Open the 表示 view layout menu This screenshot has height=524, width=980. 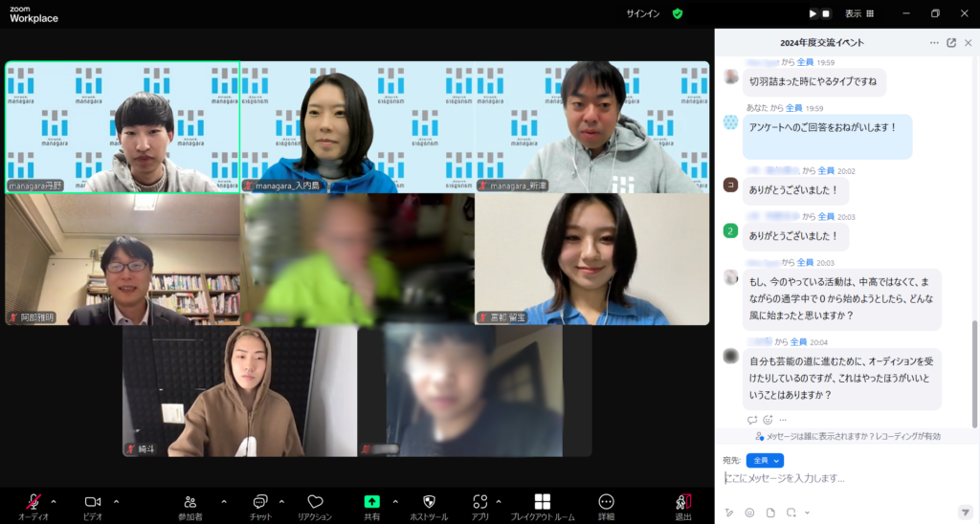[859, 13]
